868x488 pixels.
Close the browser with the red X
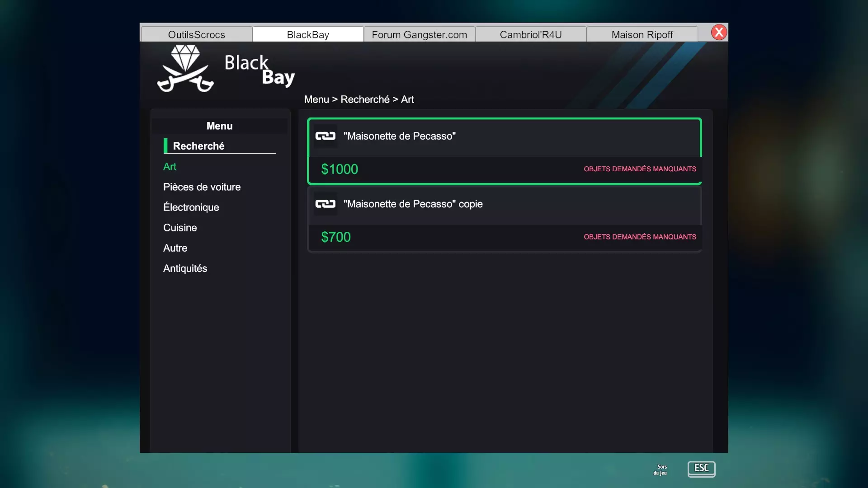click(719, 33)
